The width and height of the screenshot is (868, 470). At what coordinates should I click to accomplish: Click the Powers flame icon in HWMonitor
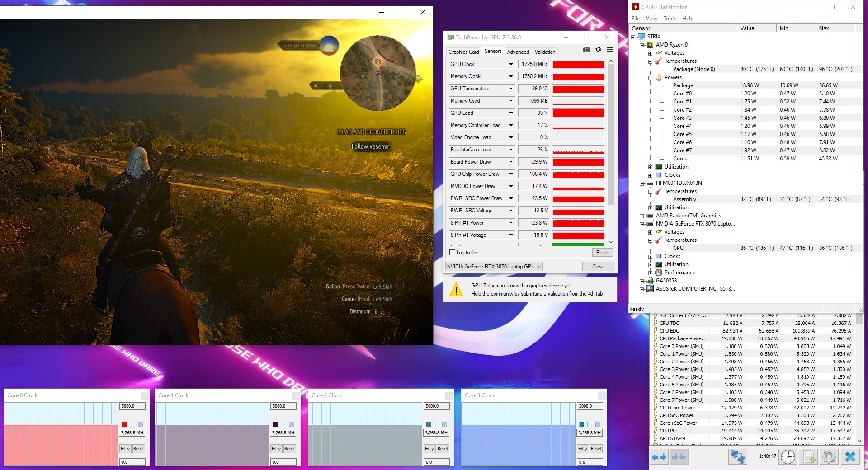(x=659, y=77)
